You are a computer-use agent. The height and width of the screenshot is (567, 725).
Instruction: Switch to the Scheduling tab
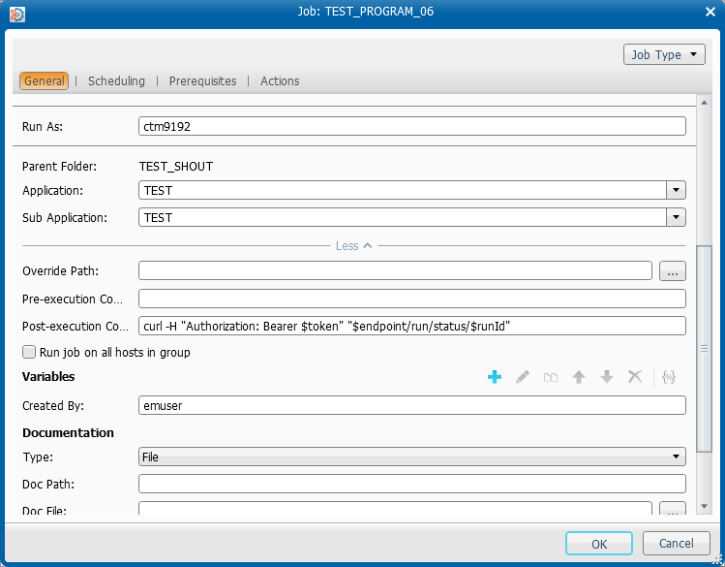tap(116, 81)
